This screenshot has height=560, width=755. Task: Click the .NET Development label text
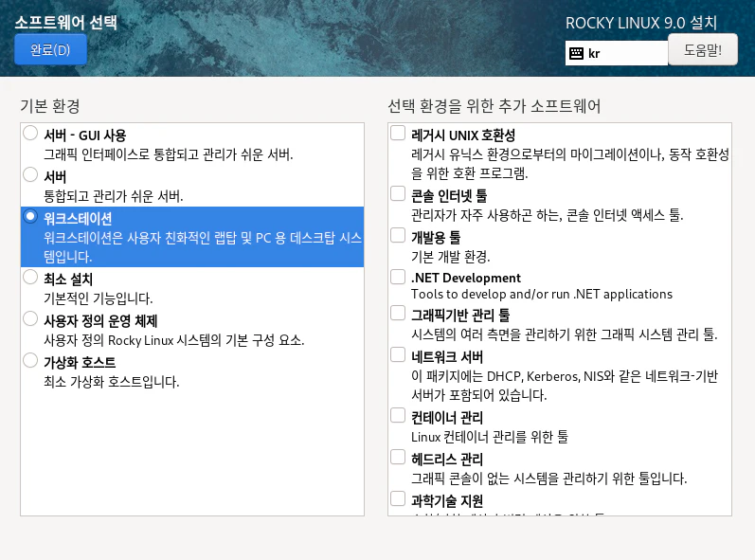tap(466, 278)
